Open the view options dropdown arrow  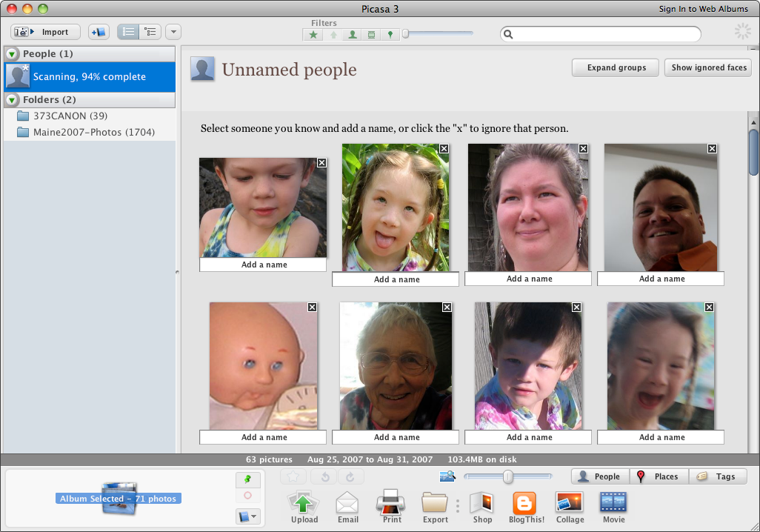[x=173, y=32]
